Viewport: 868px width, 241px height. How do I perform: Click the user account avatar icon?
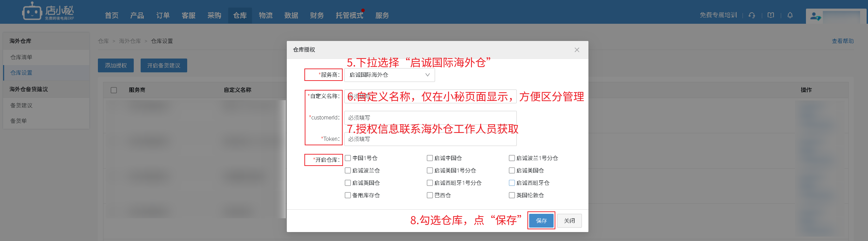click(815, 16)
